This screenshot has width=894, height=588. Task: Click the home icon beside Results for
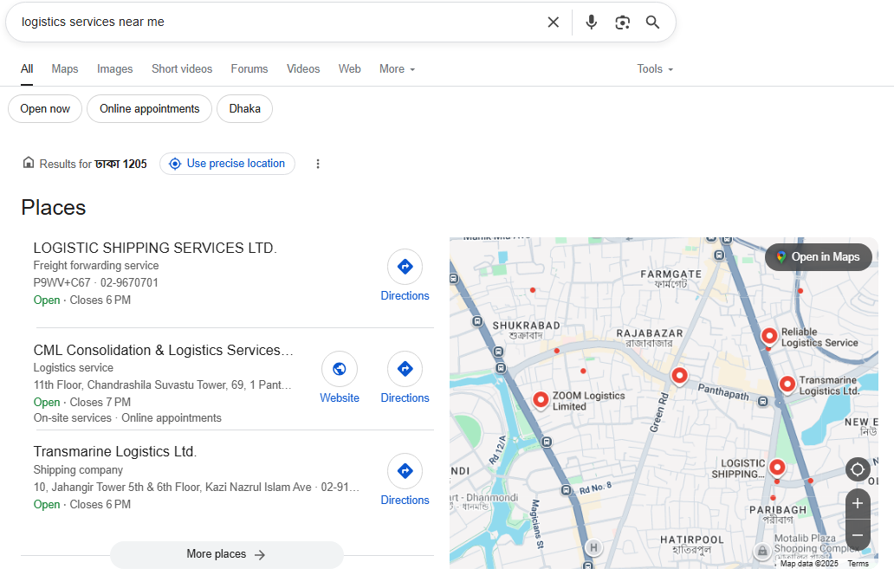[x=28, y=163]
